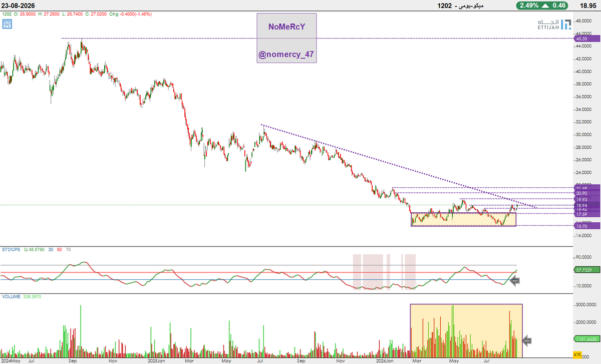Click the high value H: 27.2600
This screenshot has width=601, height=364.
[49, 14]
